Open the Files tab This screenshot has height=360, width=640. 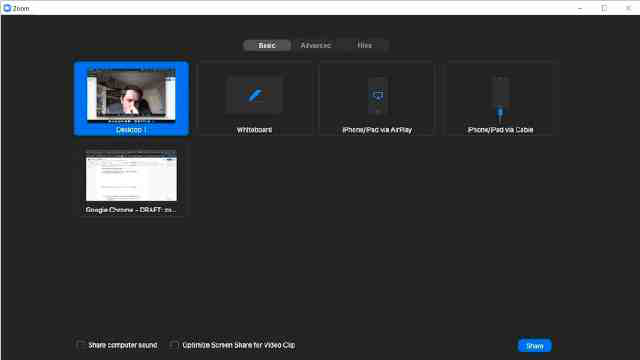pos(364,45)
